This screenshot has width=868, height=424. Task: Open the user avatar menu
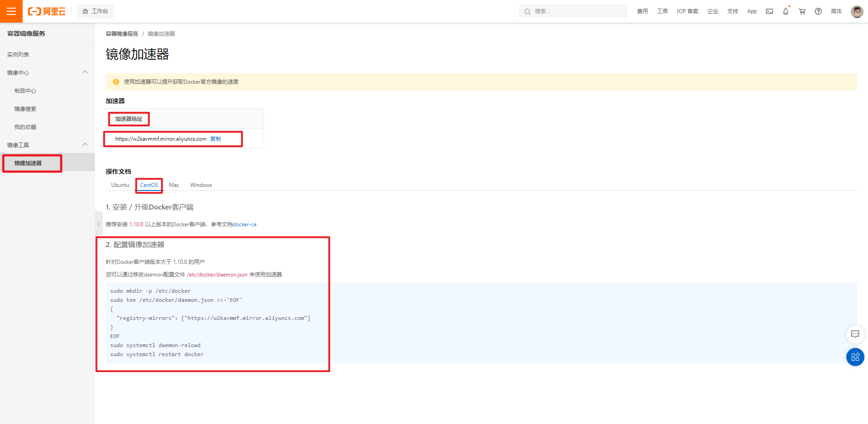click(x=857, y=11)
